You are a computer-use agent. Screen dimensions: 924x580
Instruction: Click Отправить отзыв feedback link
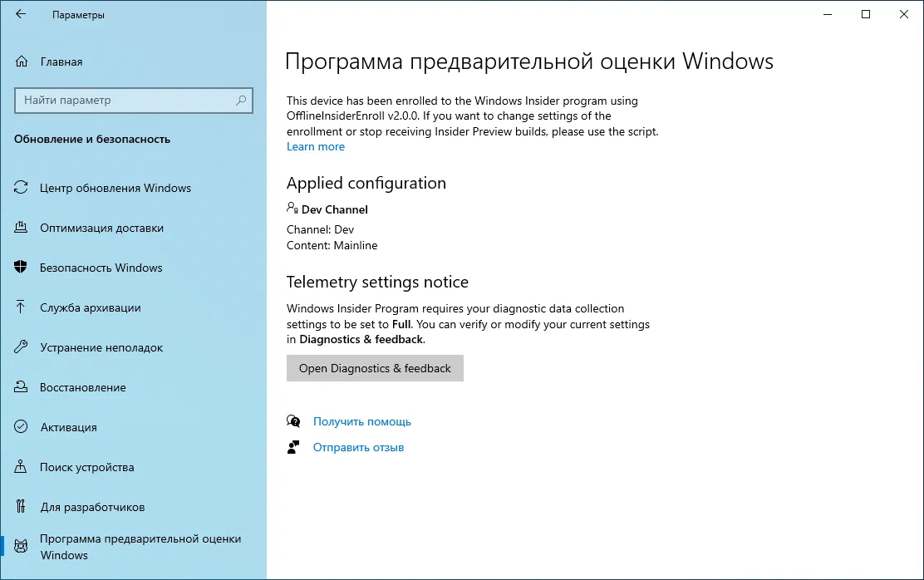358,447
